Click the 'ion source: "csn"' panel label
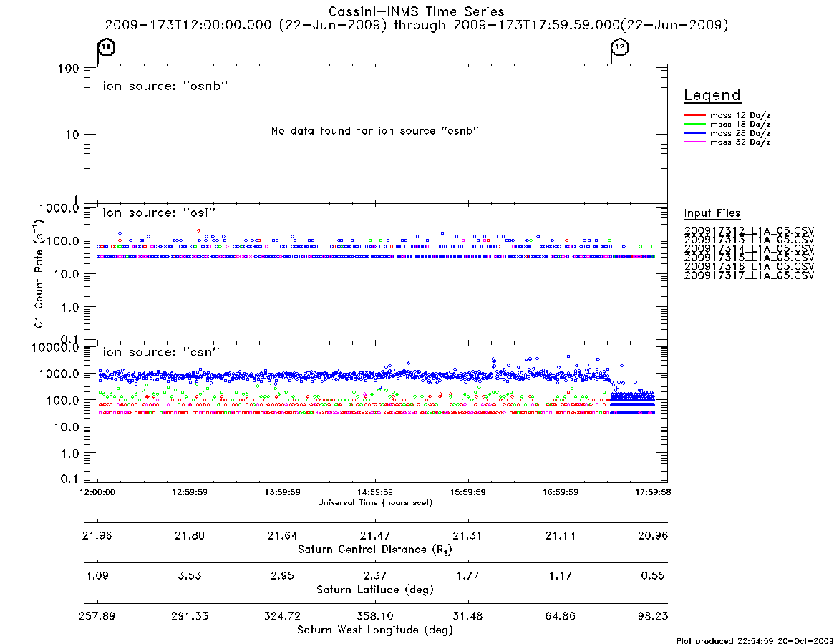Image resolution: width=834 pixels, height=644 pixels. 161,352
